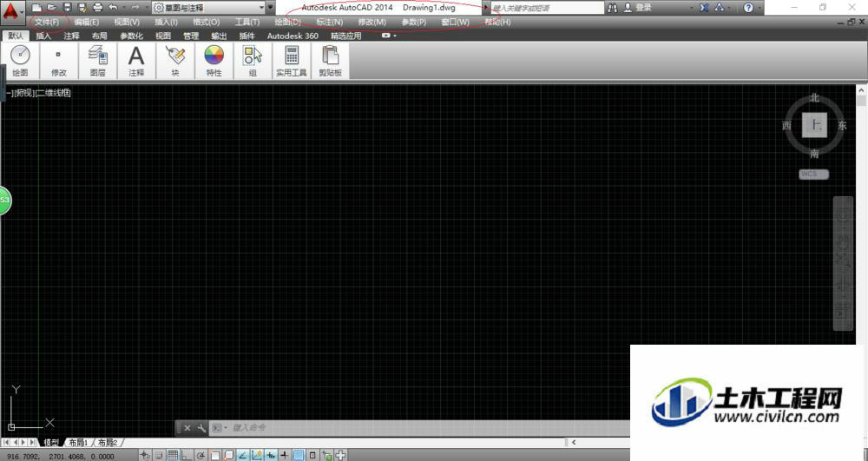Toggle Snap Mode in status bar

point(159,455)
